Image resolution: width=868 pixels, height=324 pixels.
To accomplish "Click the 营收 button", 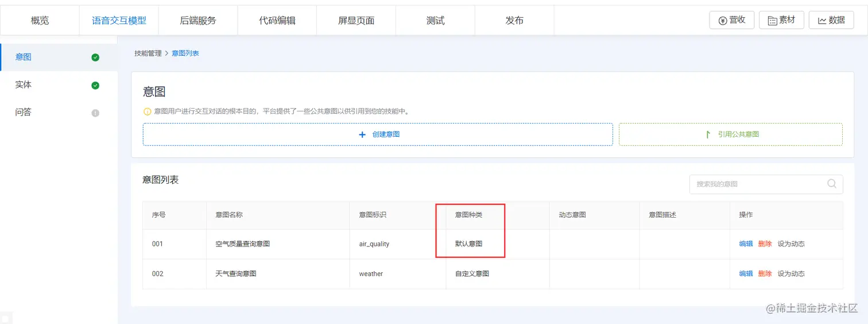I will [732, 20].
